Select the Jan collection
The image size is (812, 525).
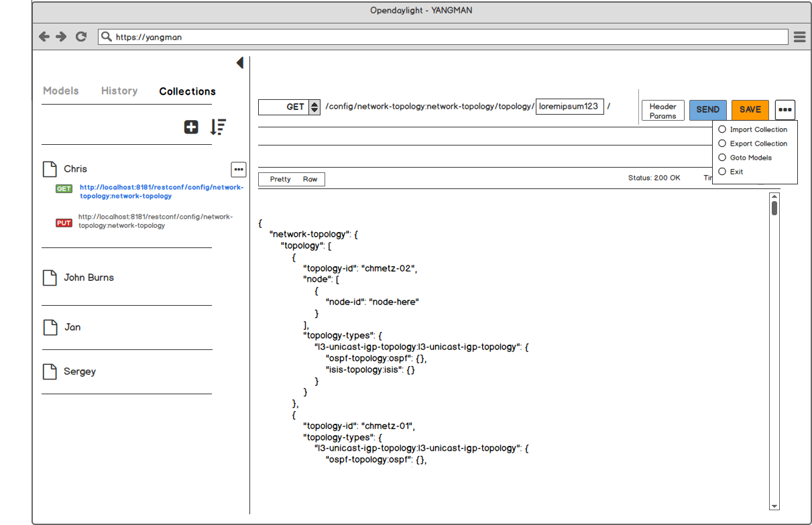tap(72, 327)
